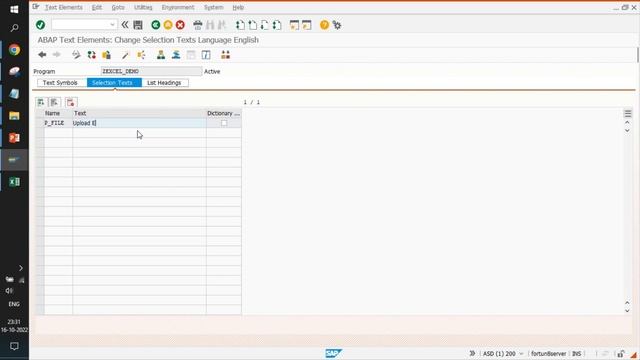The height and width of the screenshot is (360, 640).
Task: Click the Display Object List icon
Action: point(176,55)
